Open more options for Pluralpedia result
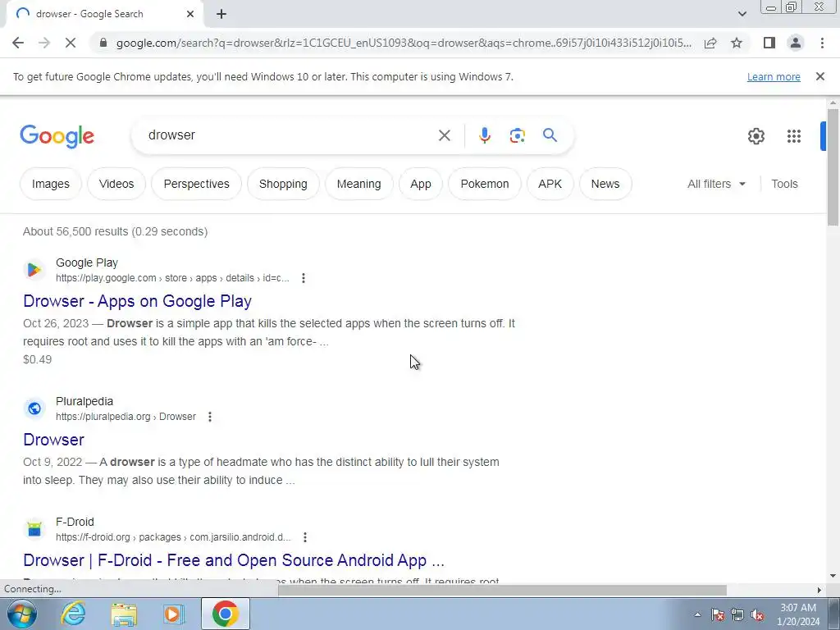The height and width of the screenshot is (630, 840). [x=209, y=417]
